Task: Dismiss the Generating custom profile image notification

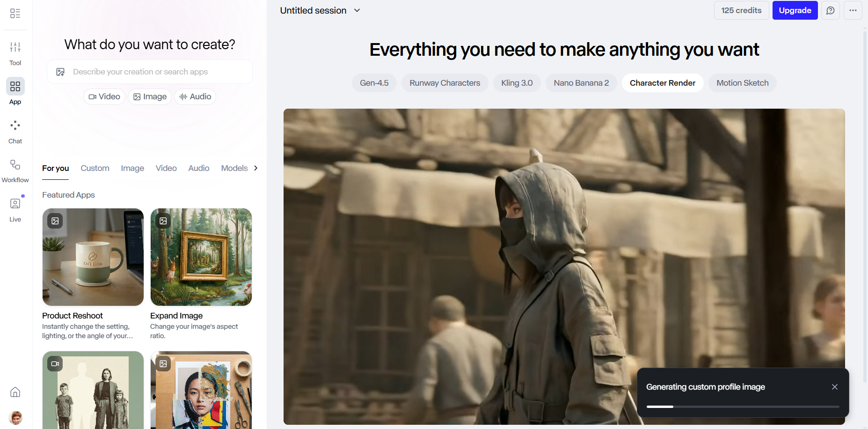Action: point(834,387)
